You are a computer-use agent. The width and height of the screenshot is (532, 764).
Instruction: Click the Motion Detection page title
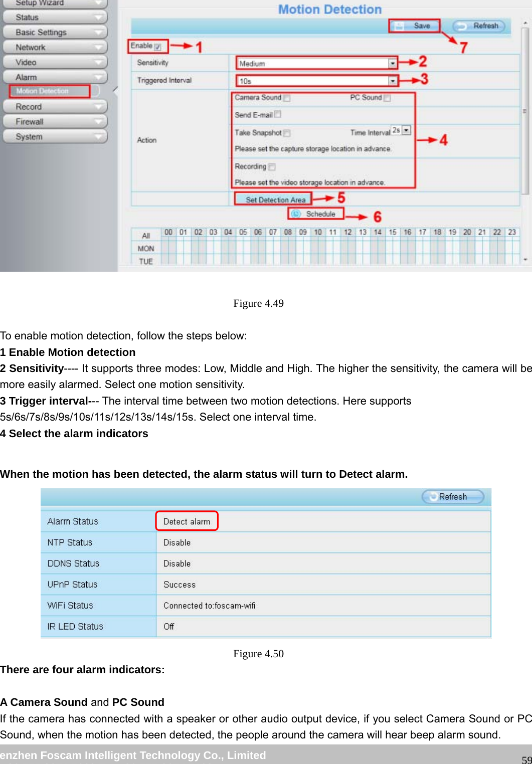pyautogui.click(x=330, y=10)
